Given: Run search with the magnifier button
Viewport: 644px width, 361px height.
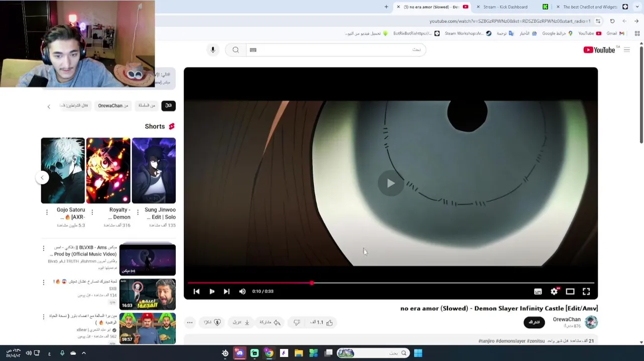Looking at the screenshot, I should tap(235, 50).
